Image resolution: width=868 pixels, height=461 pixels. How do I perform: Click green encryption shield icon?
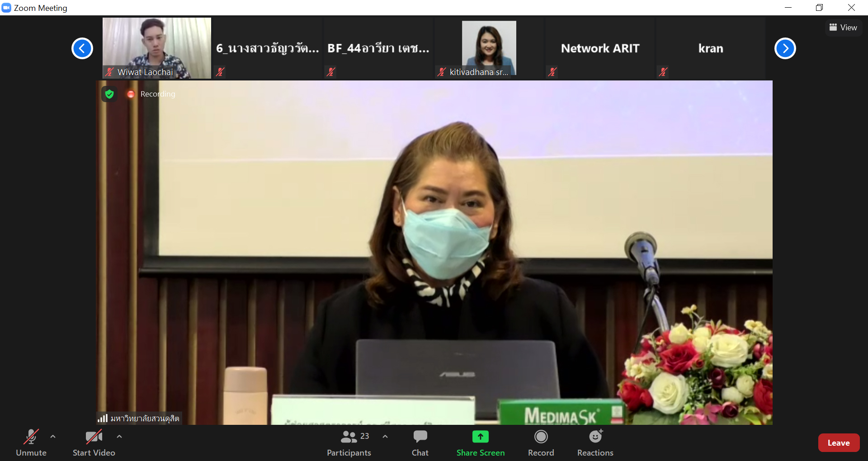pos(109,94)
